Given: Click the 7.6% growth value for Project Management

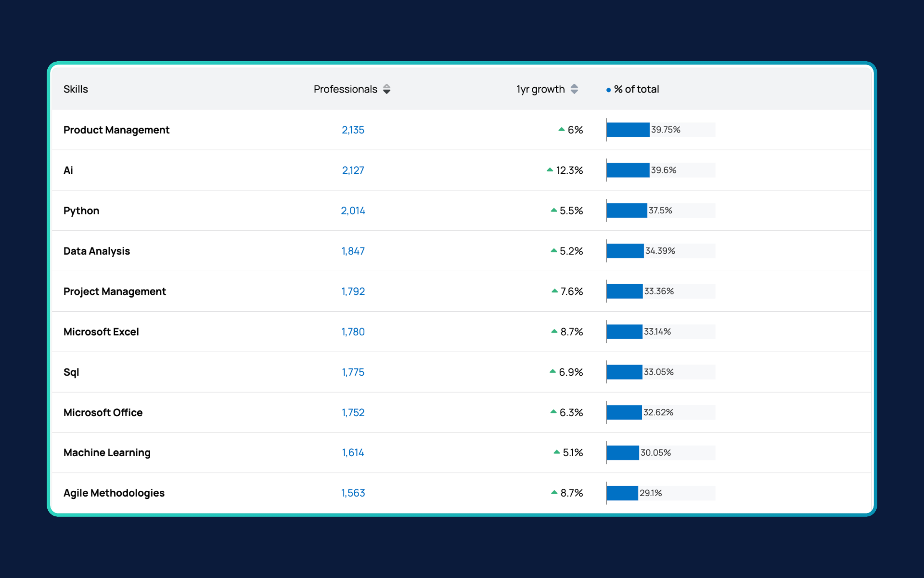Looking at the screenshot, I should pyautogui.click(x=572, y=292).
